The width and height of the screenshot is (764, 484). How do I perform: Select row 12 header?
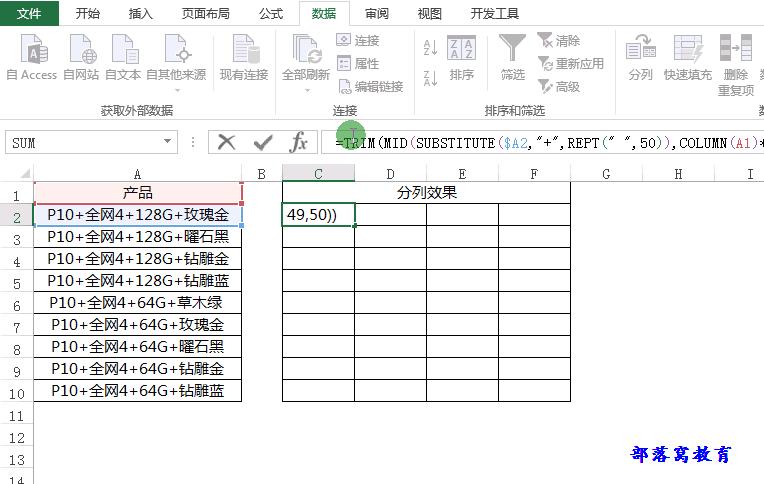tap(17, 437)
